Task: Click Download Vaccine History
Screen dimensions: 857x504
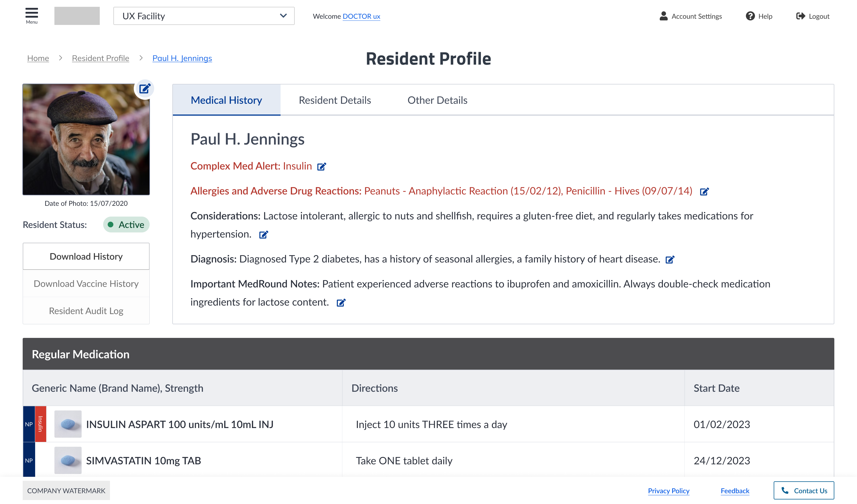Action: [x=86, y=283]
